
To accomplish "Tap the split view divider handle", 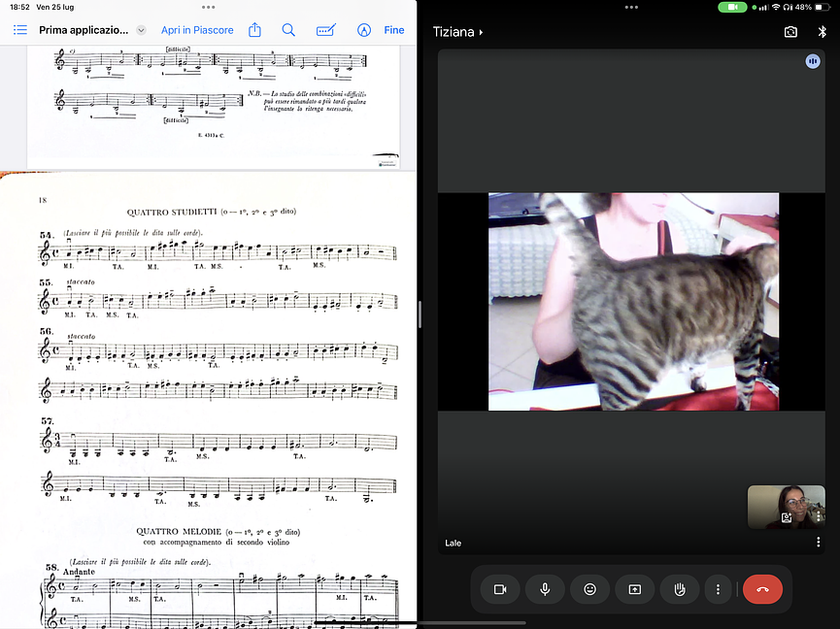I will pyautogui.click(x=420, y=314).
